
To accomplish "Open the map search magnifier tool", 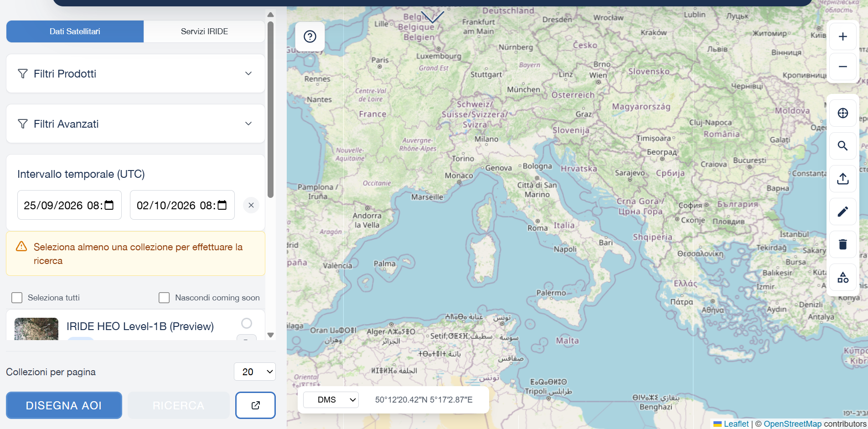I will [x=842, y=146].
